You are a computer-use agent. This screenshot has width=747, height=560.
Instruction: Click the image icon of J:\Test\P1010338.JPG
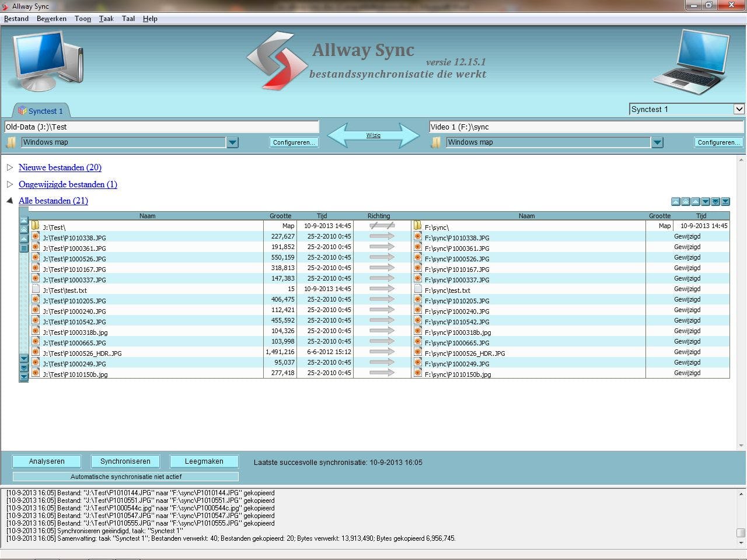36,236
